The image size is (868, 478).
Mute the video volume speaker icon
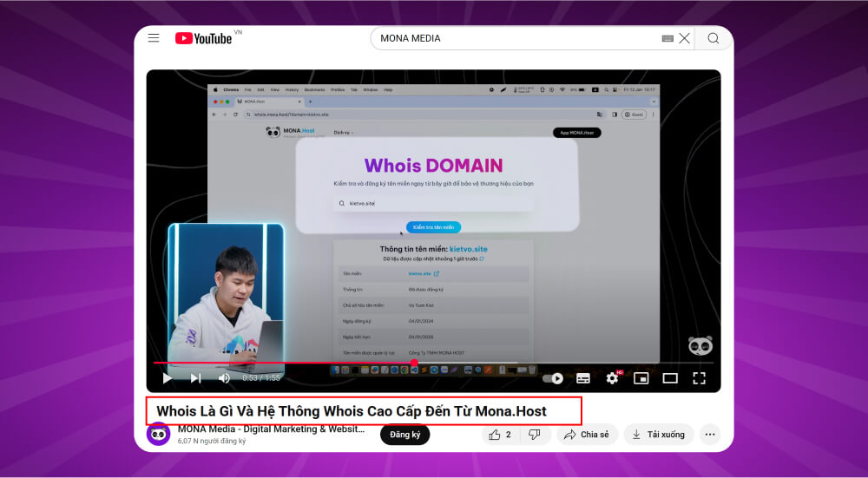[x=224, y=378]
